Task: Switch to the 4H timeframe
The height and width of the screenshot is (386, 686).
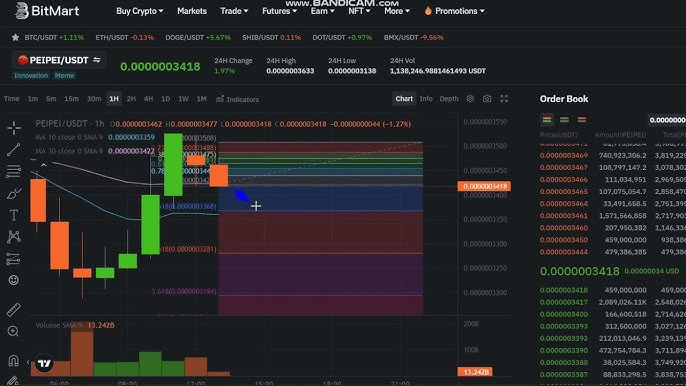Action: point(148,99)
